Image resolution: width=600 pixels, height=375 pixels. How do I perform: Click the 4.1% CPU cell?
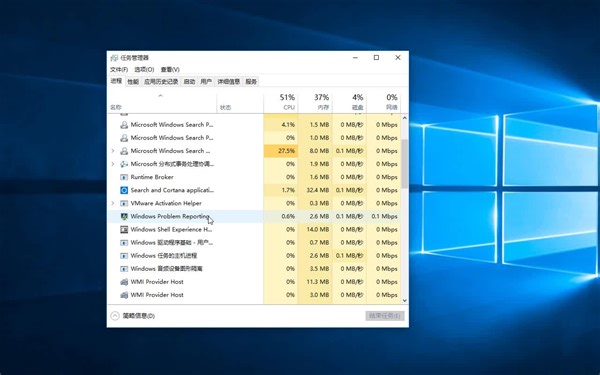[281, 125]
